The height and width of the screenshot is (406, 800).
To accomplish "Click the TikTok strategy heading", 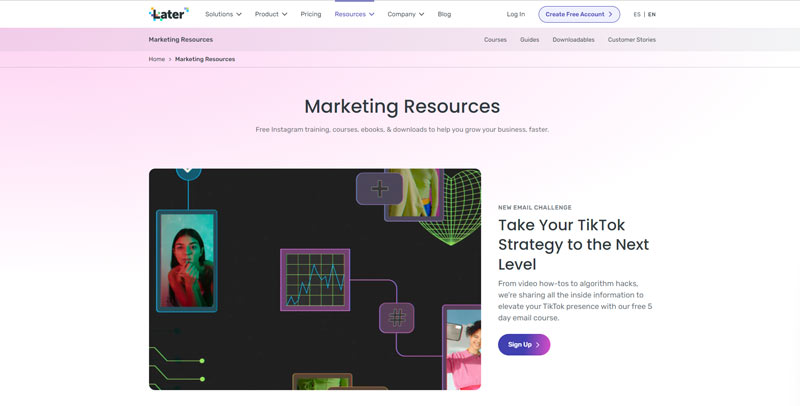I will pos(573,244).
